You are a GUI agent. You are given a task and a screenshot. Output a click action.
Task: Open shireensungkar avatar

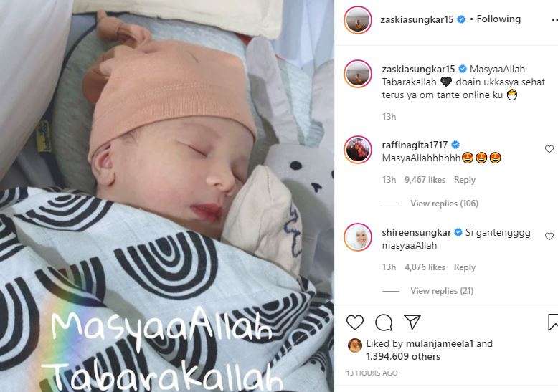point(358,237)
